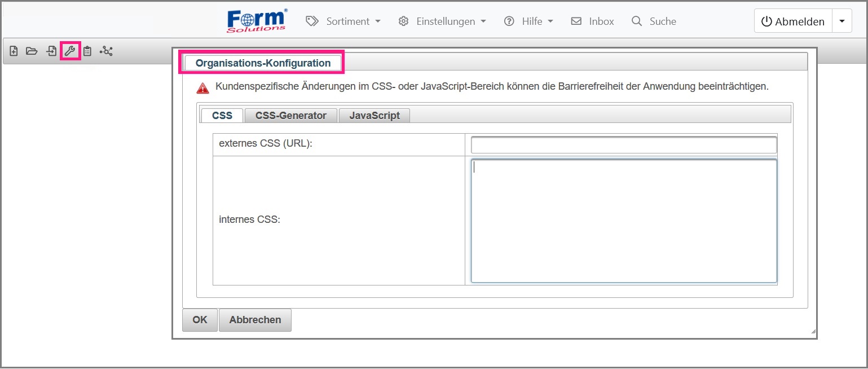Click the red warning triangle icon

coord(202,88)
